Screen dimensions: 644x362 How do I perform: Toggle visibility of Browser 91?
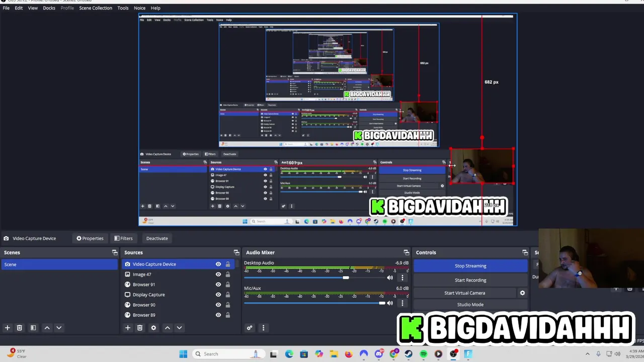pyautogui.click(x=218, y=285)
